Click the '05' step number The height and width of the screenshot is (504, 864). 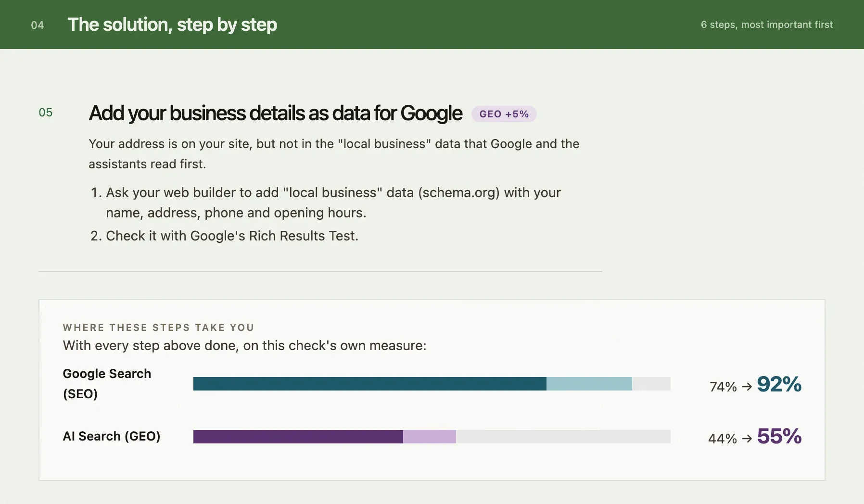46,113
